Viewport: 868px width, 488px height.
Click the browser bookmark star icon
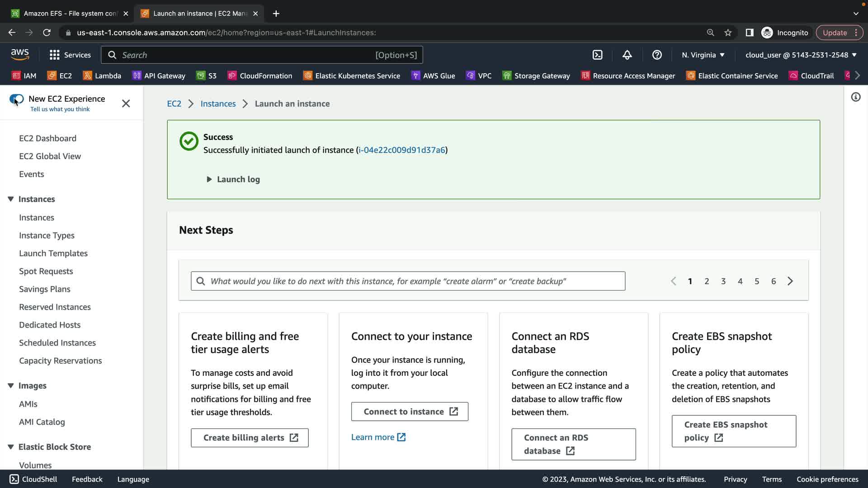(x=728, y=33)
